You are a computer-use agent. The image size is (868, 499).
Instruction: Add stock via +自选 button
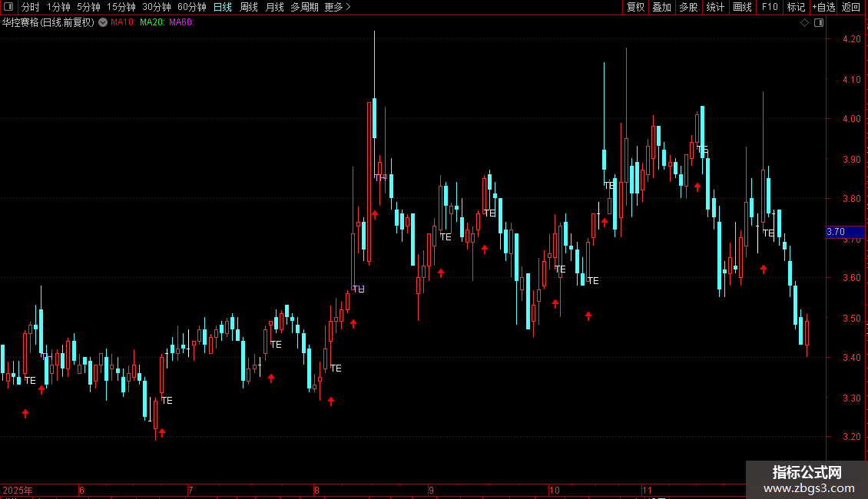coord(823,7)
